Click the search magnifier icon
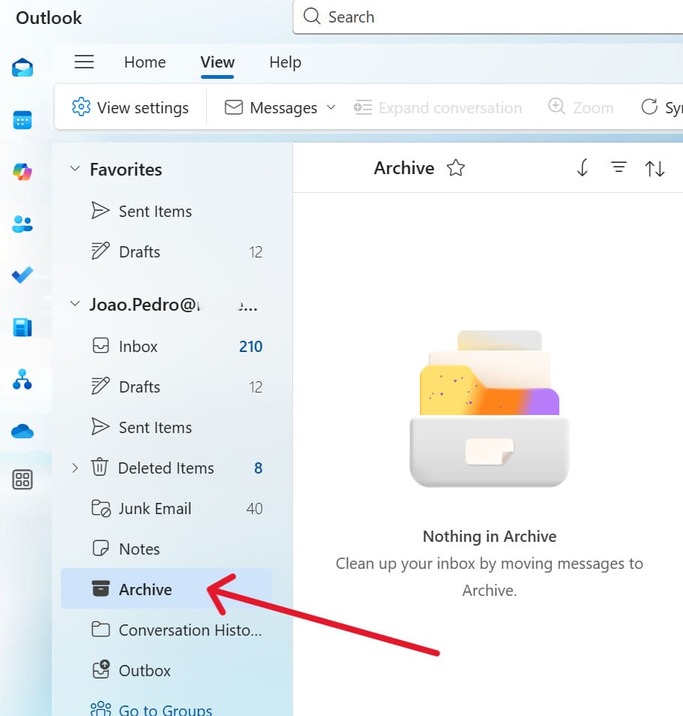Viewport: 683px width, 716px height. pos(312,16)
